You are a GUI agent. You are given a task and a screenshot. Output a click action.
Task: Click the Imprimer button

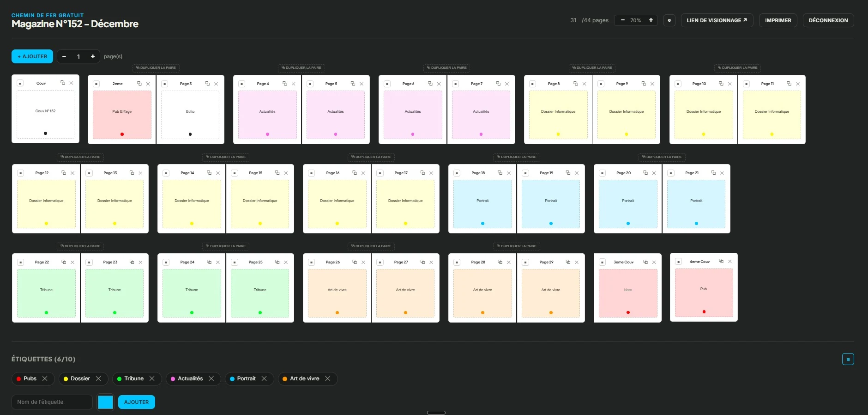778,20
